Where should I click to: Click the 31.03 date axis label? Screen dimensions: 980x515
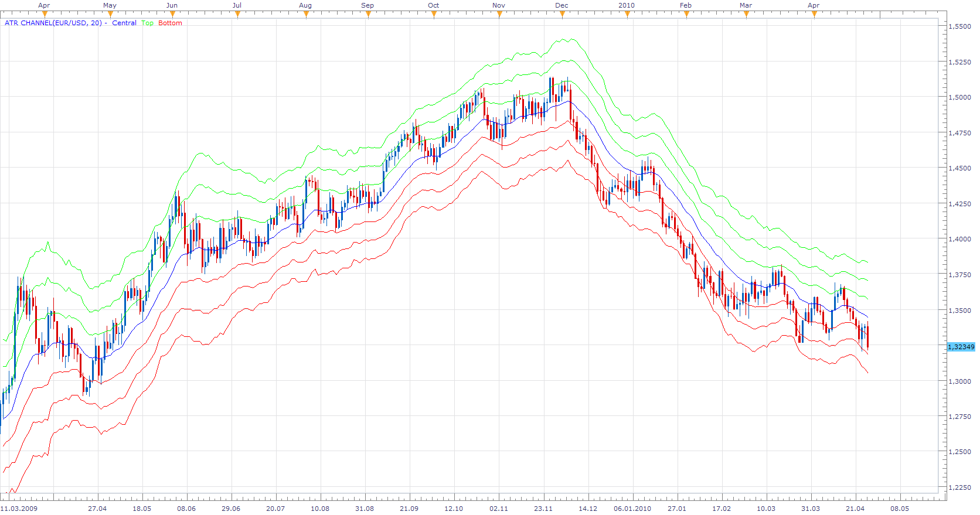[x=811, y=508]
